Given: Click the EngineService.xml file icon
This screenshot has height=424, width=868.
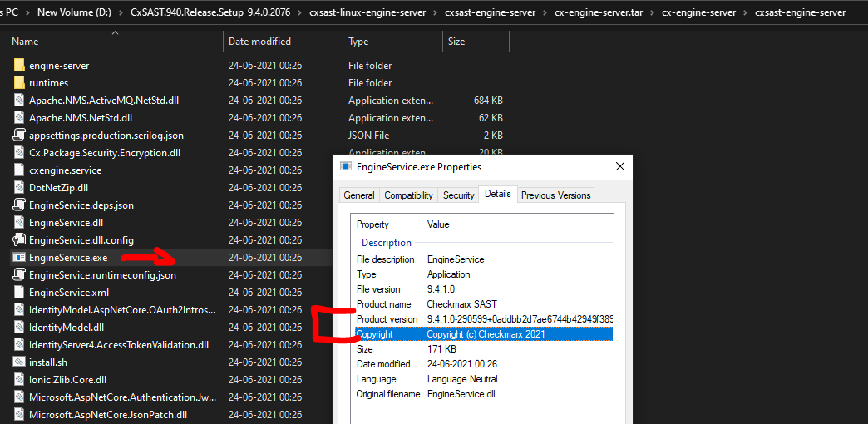Looking at the screenshot, I should point(19,293).
